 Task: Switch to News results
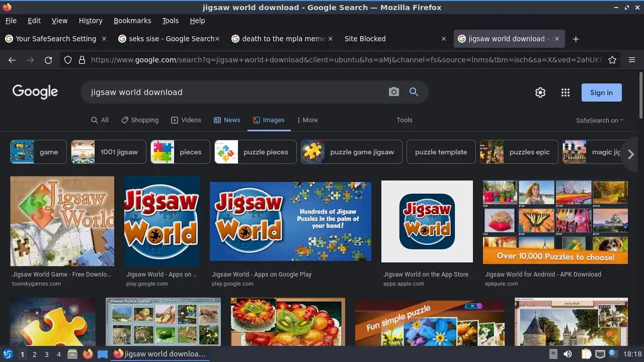click(227, 120)
